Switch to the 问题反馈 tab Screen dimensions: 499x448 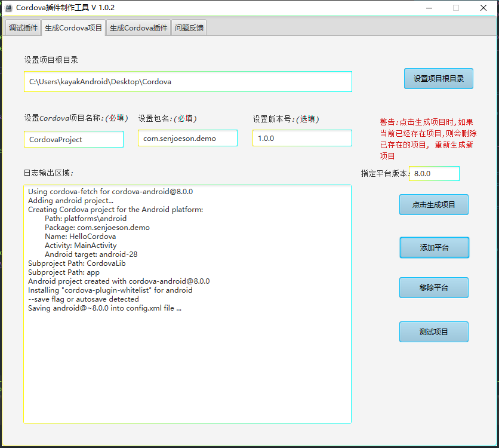click(189, 27)
